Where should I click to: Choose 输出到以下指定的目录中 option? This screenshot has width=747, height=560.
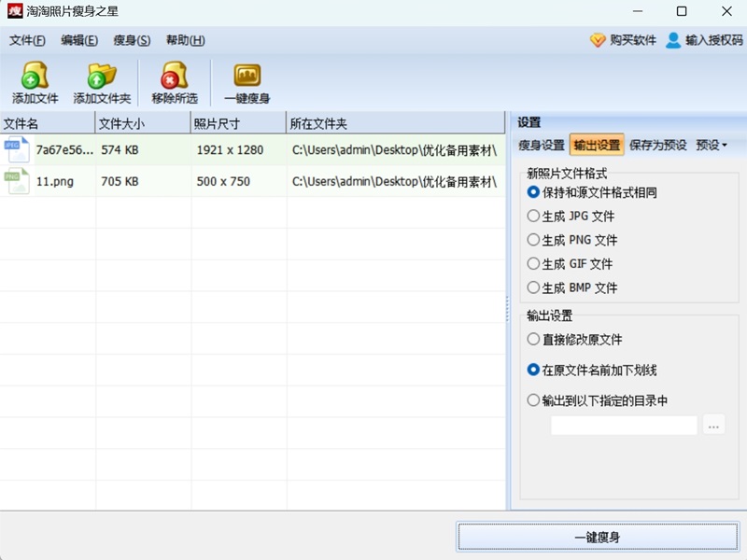coord(533,400)
